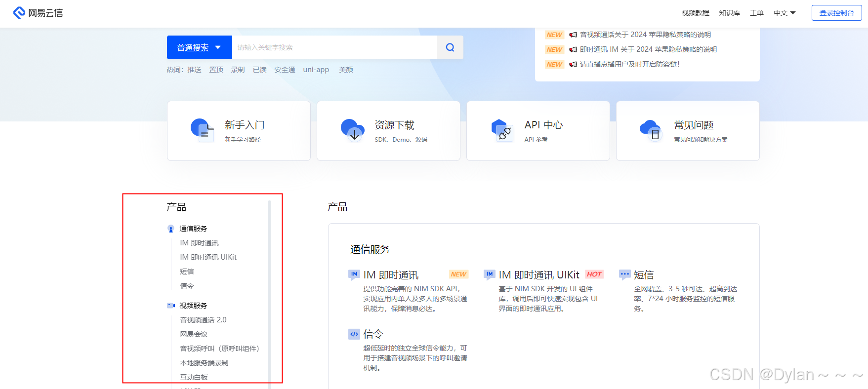Viewport: 868px width, 389px height.
Task: Open the 常见问题 card title
Action: (694, 125)
